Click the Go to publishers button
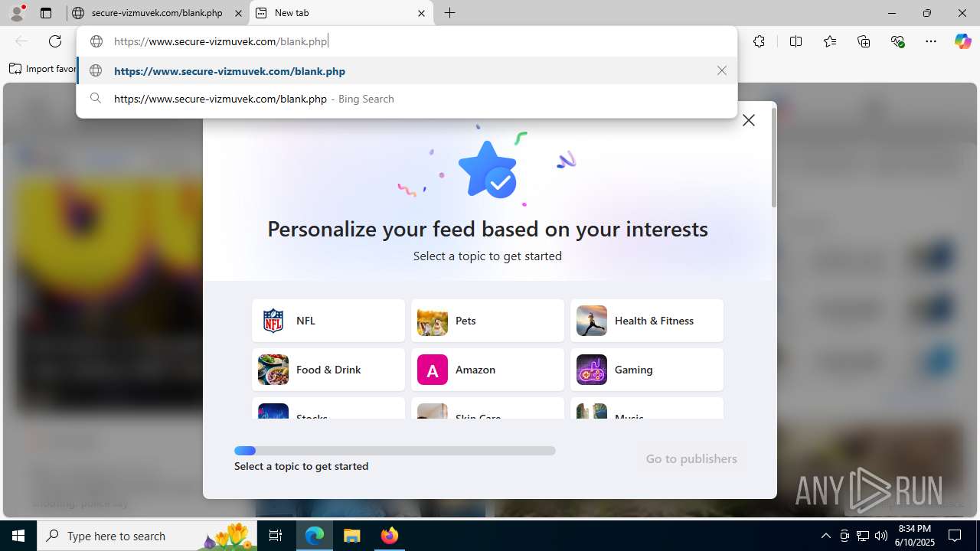Screen dimensions: 980x551 [x=691, y=458]
